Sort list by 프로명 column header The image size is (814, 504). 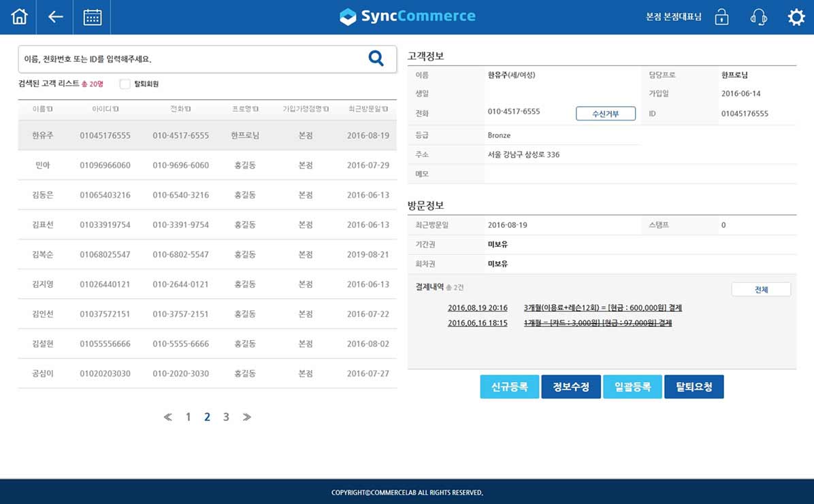pyautogui.click(x=245, y=109)
